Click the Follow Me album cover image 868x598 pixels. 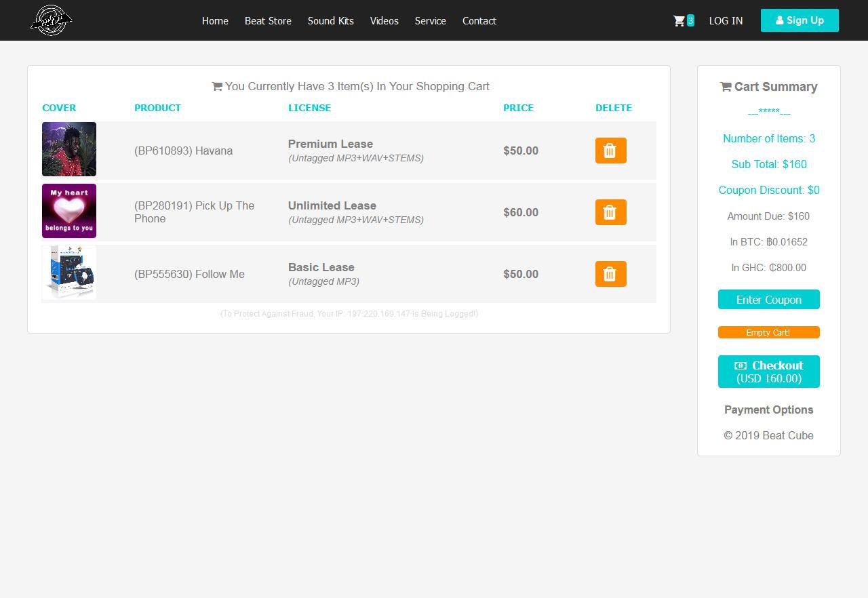pos(68,273)
